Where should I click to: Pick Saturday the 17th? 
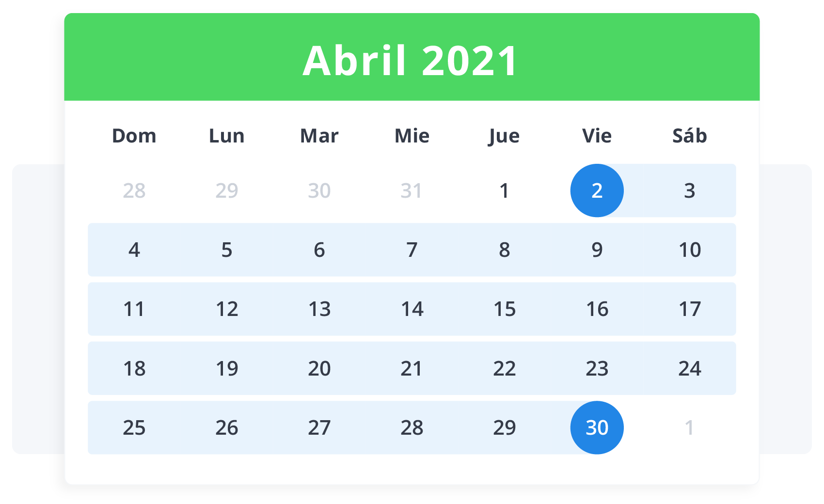tap(689, 309)
